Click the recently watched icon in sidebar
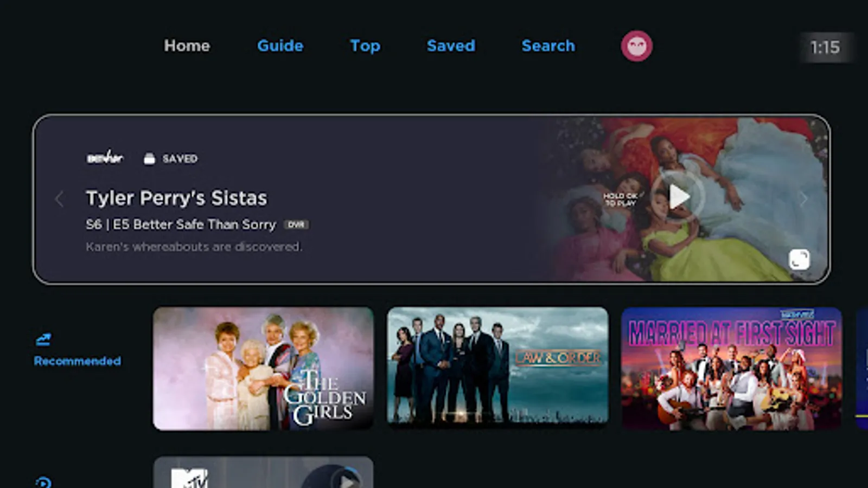Viewport: 868px width, 488px height. 43,482
